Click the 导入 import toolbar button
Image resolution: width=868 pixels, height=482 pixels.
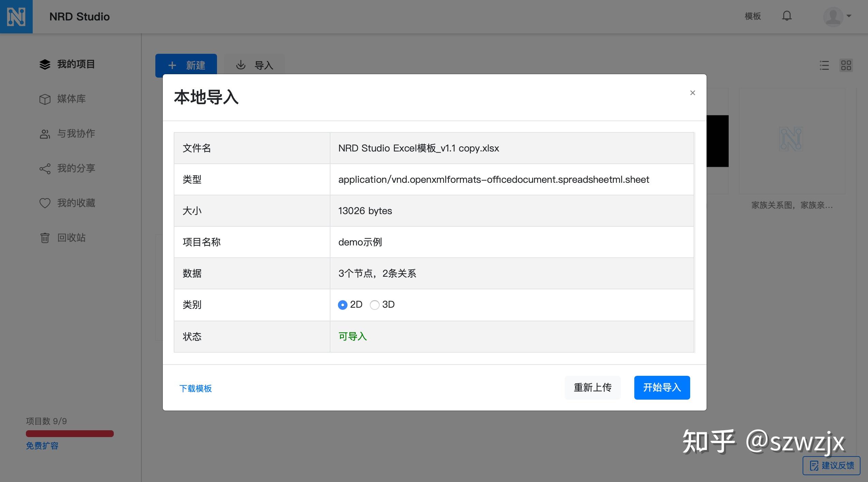coord(254,65)
